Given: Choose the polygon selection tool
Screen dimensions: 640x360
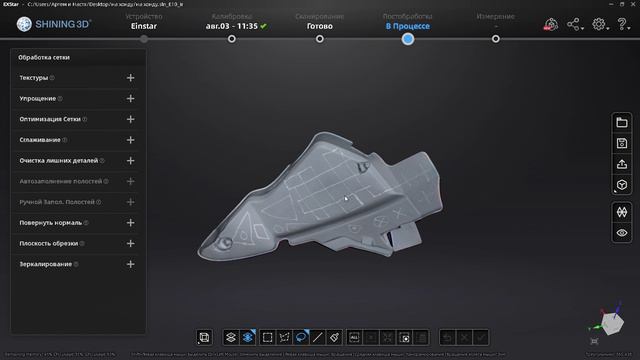Looking at the screenshot, I should [284, 338].
